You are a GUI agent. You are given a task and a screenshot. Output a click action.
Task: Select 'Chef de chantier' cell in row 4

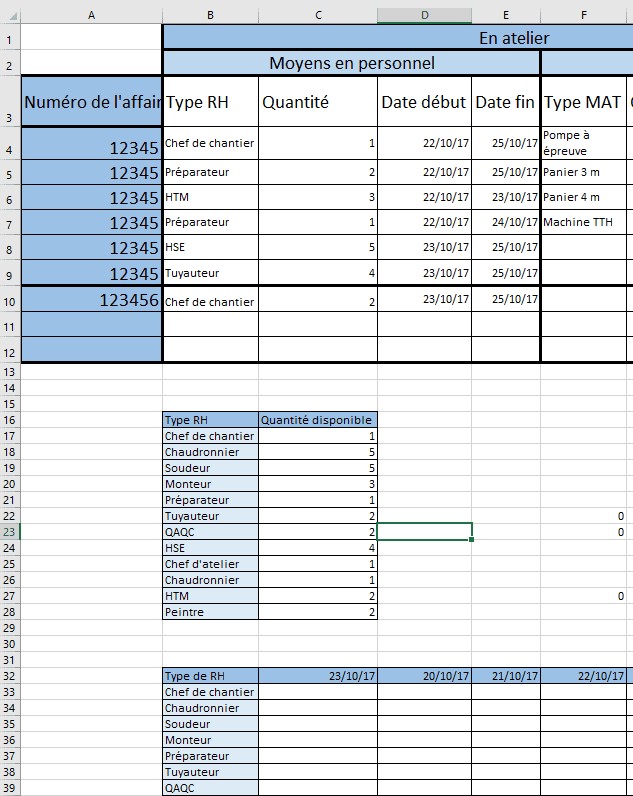coord(210,143)
